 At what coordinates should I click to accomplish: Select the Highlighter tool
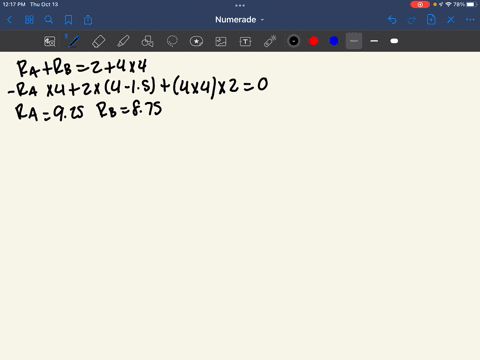pos(123,41)
